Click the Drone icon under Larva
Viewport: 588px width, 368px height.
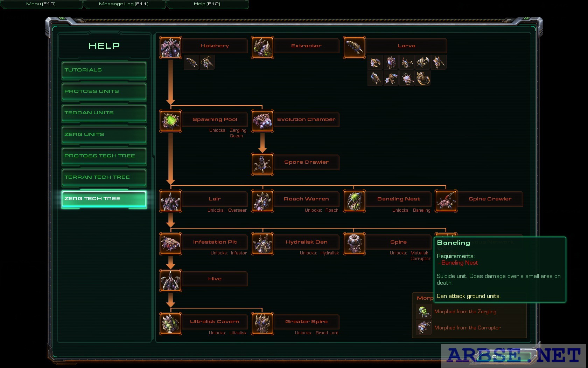pyautogui.click(x=375, y=62)
